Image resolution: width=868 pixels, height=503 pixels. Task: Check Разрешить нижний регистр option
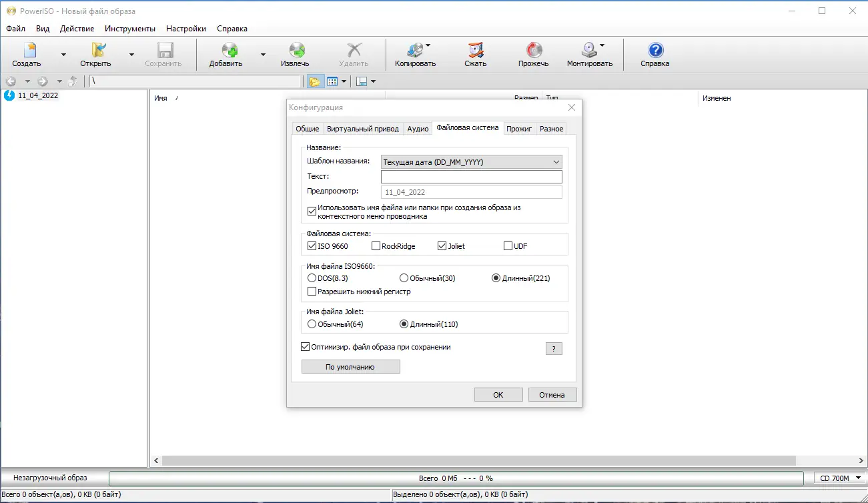(x=312, y=292)
